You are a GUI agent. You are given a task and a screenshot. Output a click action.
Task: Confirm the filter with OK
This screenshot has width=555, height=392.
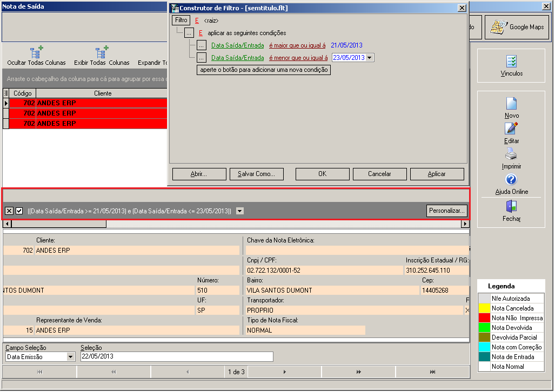(322, 174)
